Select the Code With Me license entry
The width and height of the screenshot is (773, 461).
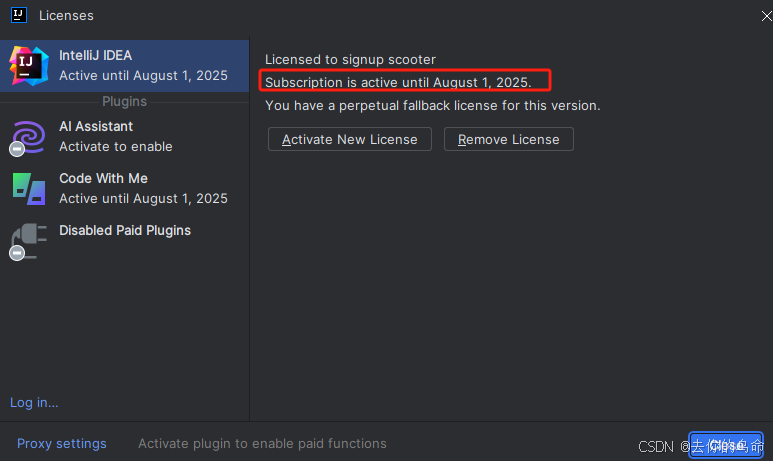point(143,188)
